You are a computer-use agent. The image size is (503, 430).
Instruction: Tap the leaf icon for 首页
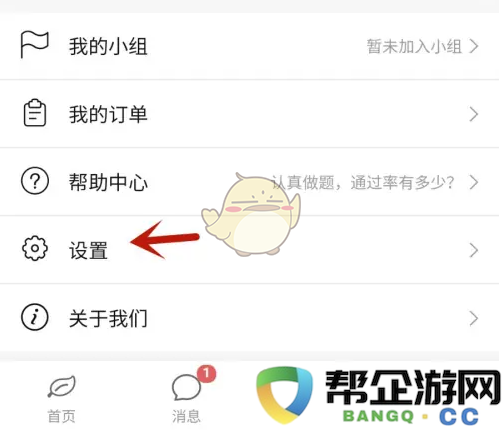(62, 386)
